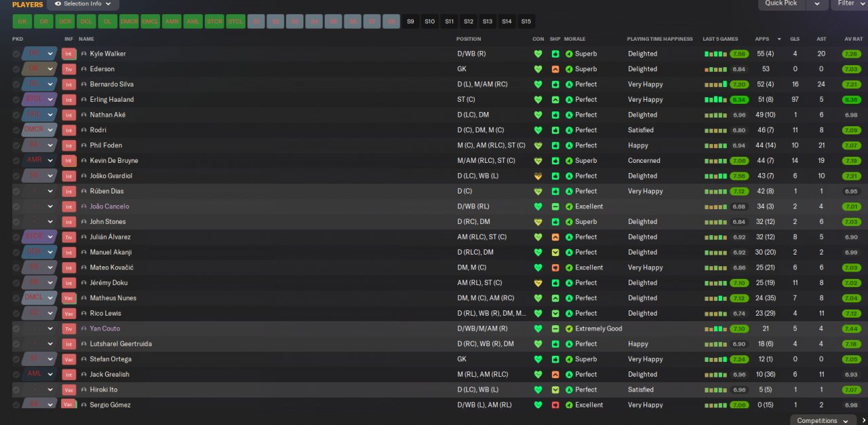Sort by PLAYING TIME HAPPINESS header

[x=660, y=39]
